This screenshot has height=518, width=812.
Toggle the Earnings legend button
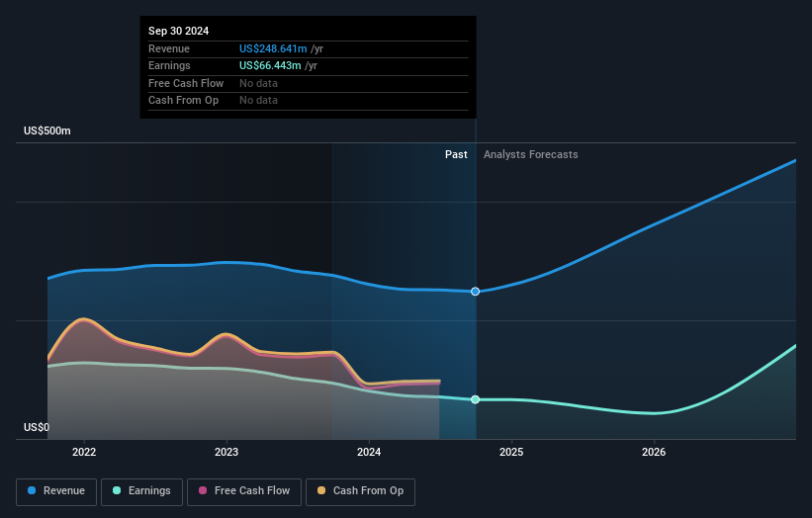point(141,491)
